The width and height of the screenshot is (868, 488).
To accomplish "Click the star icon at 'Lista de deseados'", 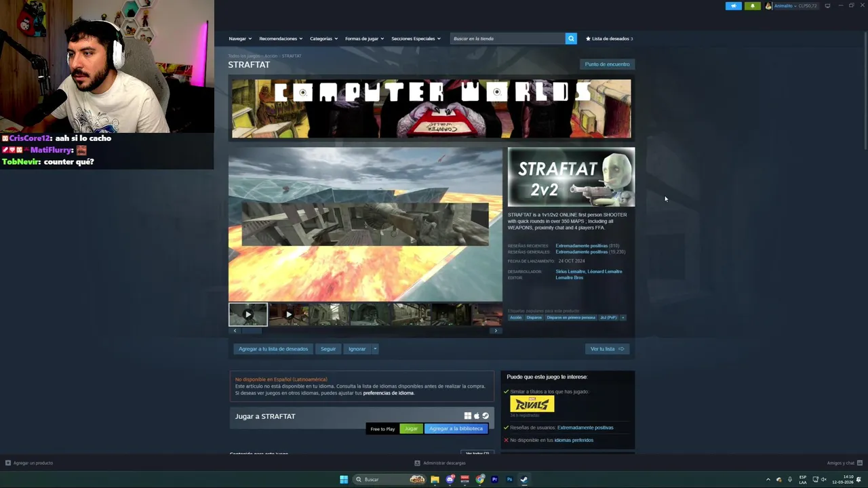I will pos(588,39).
